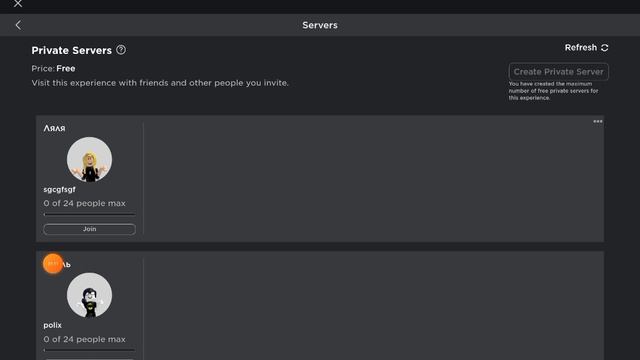This screenshot has width=640, height=360.
Task: Click the Ляля server name
Action: pyautogui.click(x=54, y=128)
